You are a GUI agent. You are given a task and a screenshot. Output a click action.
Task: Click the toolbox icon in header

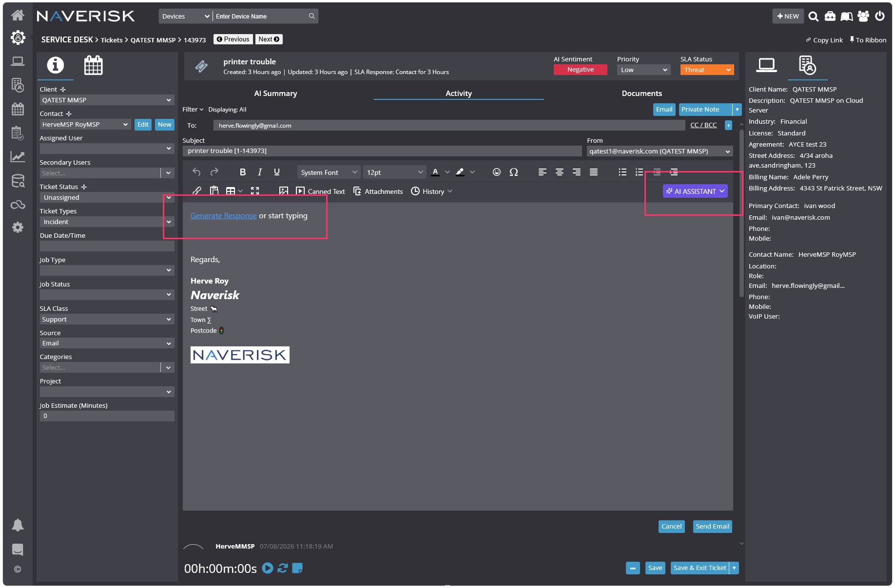pos(830,17)
